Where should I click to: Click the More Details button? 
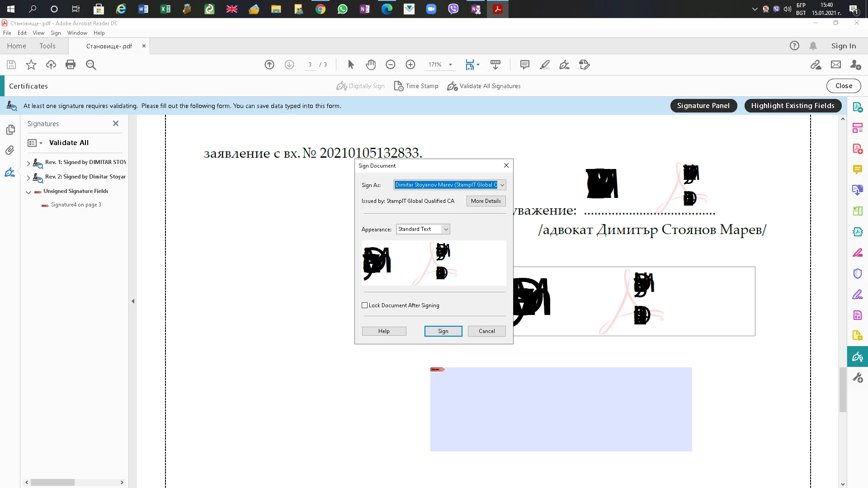[486, 201]
